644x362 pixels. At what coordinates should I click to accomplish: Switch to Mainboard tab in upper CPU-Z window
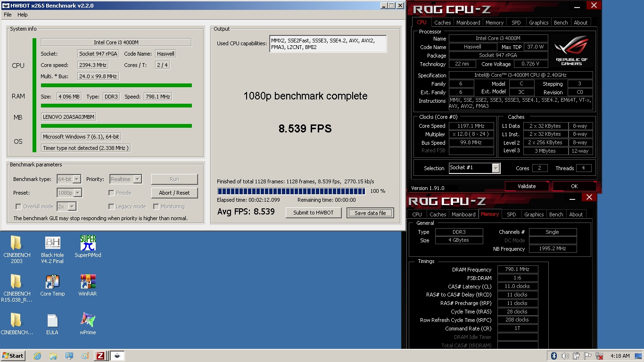click(468, 23)
